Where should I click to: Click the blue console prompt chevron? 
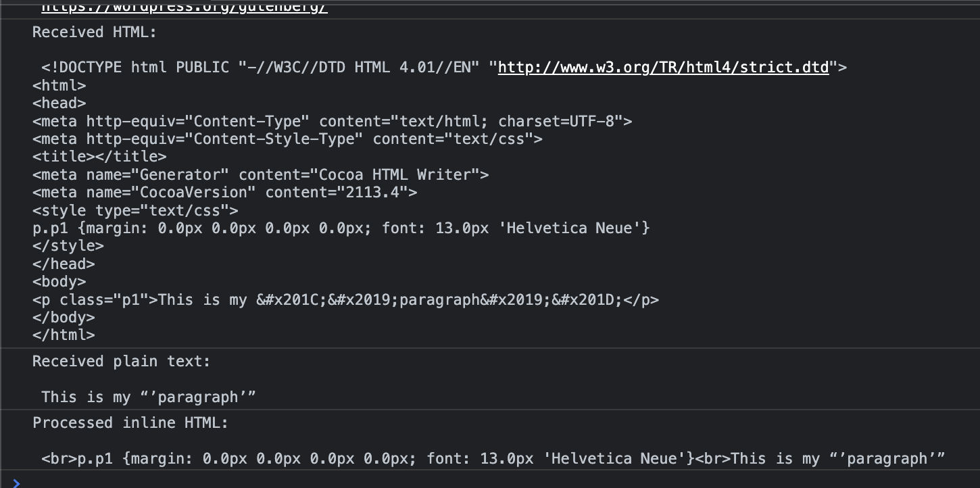tap(17, 483)
